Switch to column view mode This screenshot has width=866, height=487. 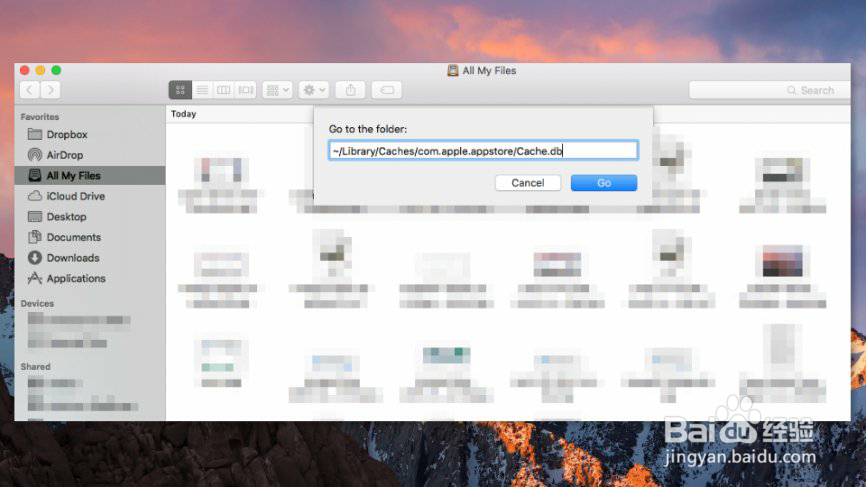[x=224, y=90]
